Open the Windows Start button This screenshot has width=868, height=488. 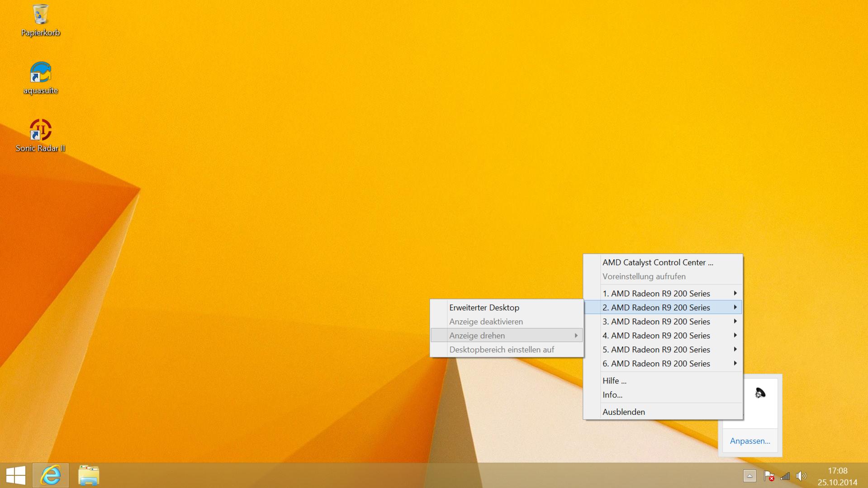point(16,475)
